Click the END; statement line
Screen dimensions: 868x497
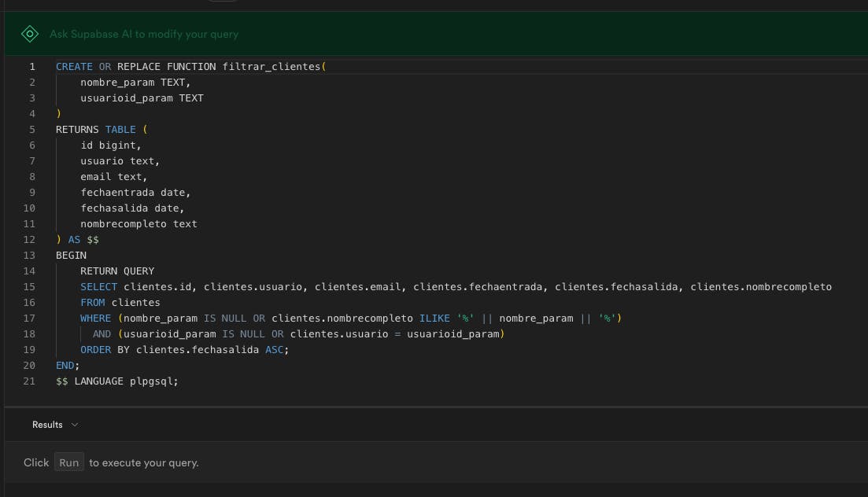(x=68, y=366)
